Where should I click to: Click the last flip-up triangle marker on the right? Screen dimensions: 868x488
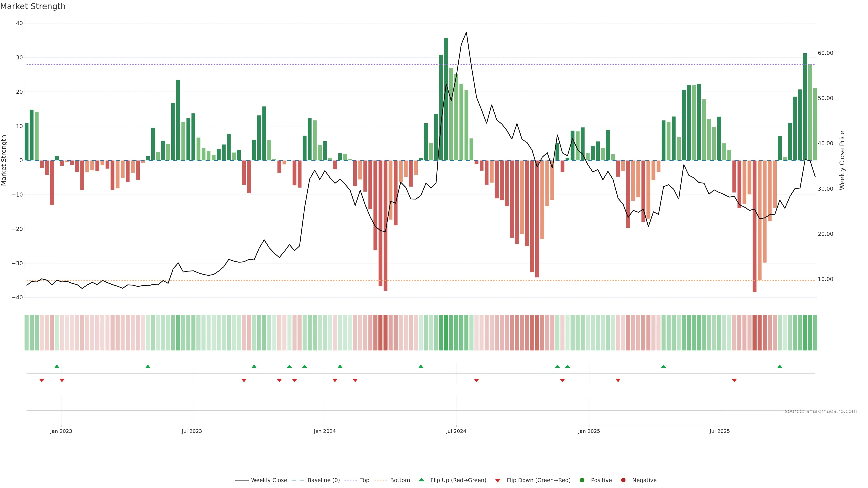pos(780,366)
